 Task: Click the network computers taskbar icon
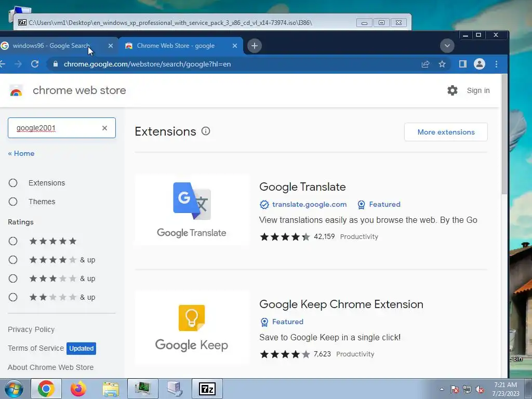[x=175, y=389]
